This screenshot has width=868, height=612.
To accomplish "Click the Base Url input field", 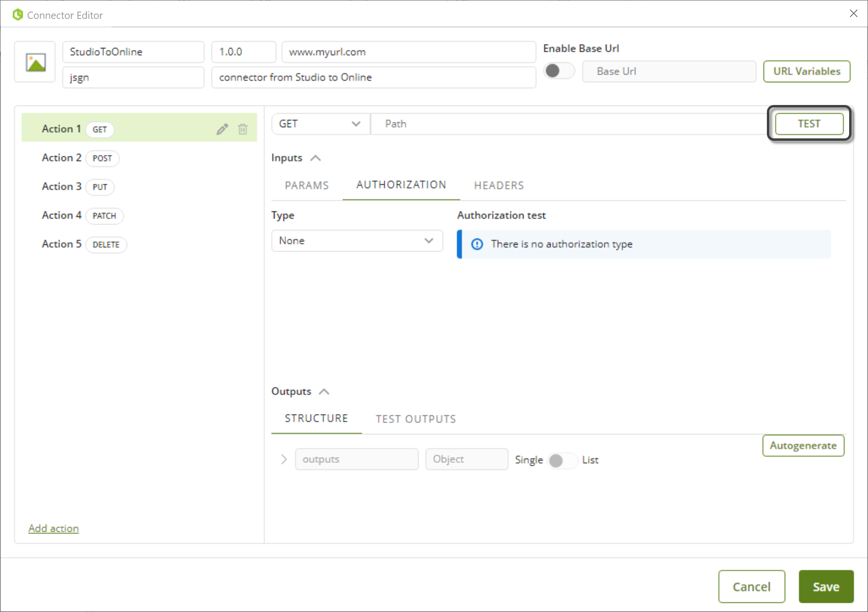I will coord(669,72).
